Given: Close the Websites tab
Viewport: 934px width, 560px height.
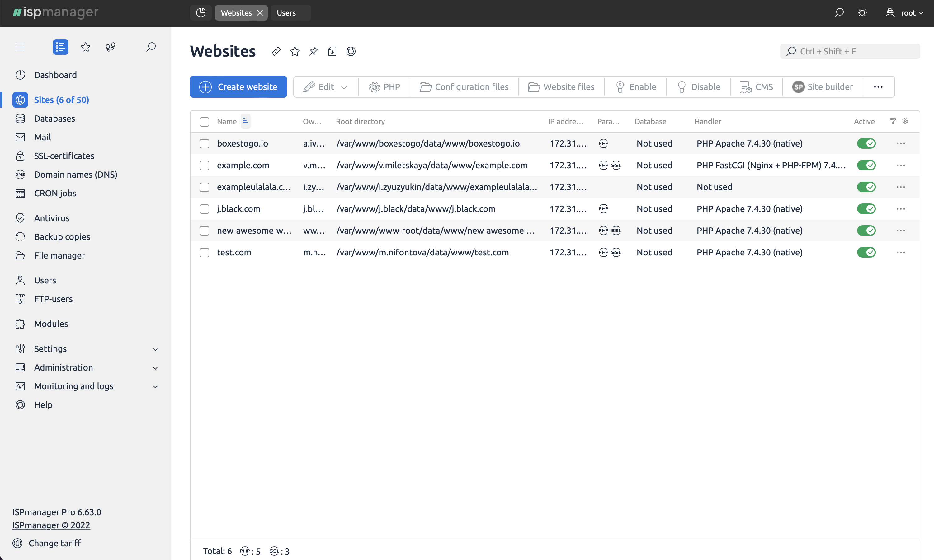Looking at the screenshot, I should (x=260, y=13).
